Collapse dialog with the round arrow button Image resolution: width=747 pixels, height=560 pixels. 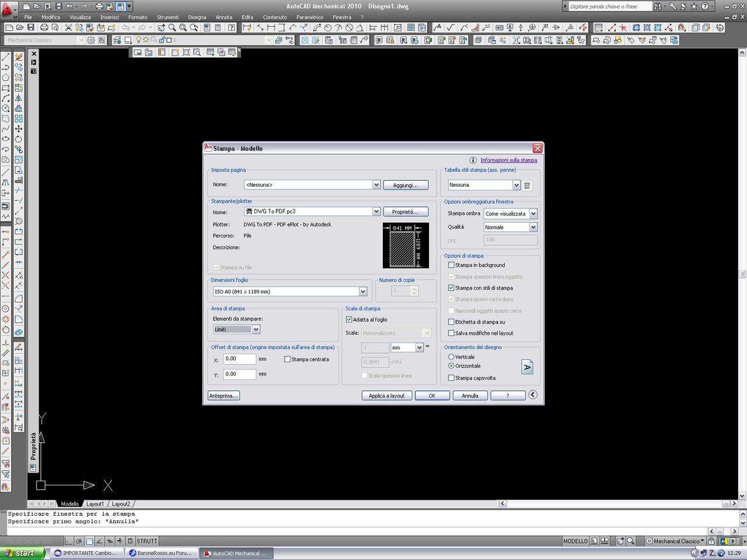pyautogui.click(x=533, y=395)
